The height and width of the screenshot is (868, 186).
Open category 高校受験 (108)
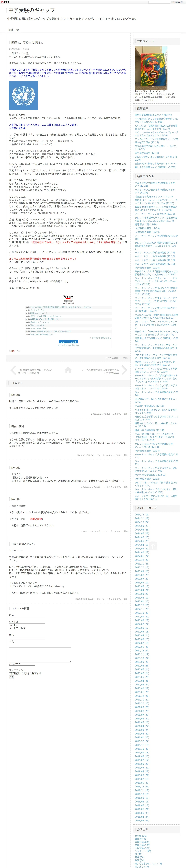[x=142, y=845]
